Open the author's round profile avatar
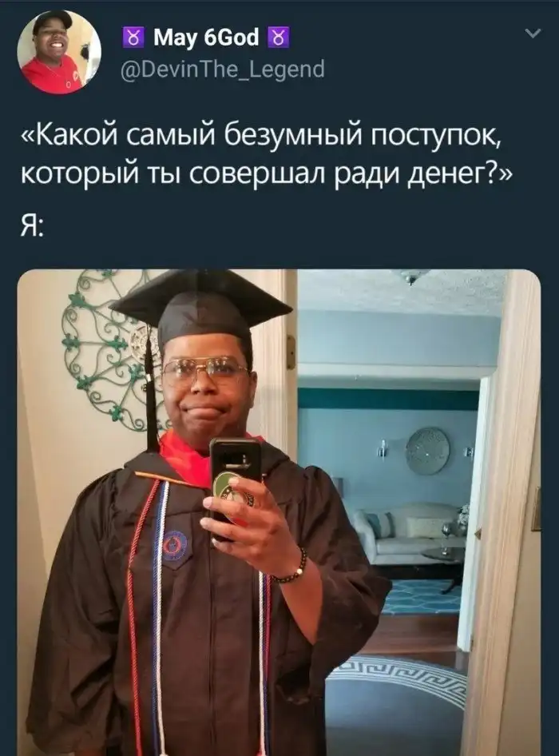This screenshot has height=756, width=559. (x=59, y=51)
